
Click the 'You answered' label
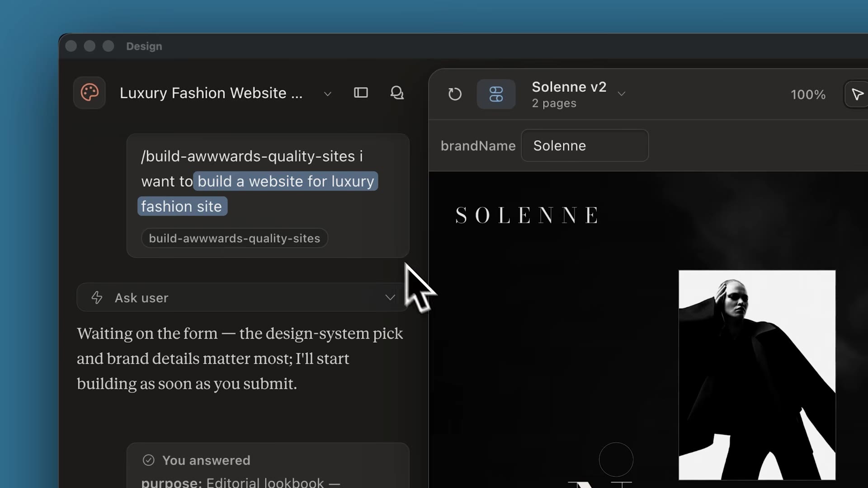point(206,460)
